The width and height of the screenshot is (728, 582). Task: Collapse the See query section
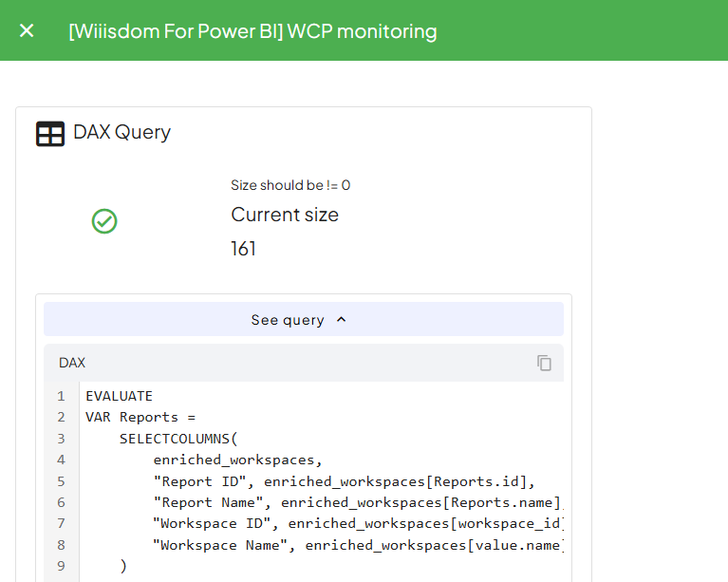[x=304, y=320]
